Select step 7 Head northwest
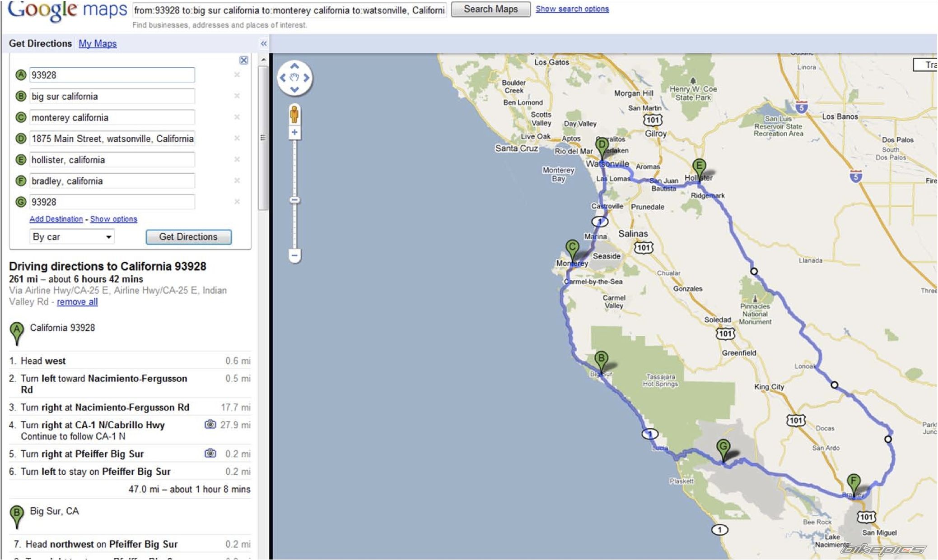Screen dimensions: 938x560 (x=130, y=544)
